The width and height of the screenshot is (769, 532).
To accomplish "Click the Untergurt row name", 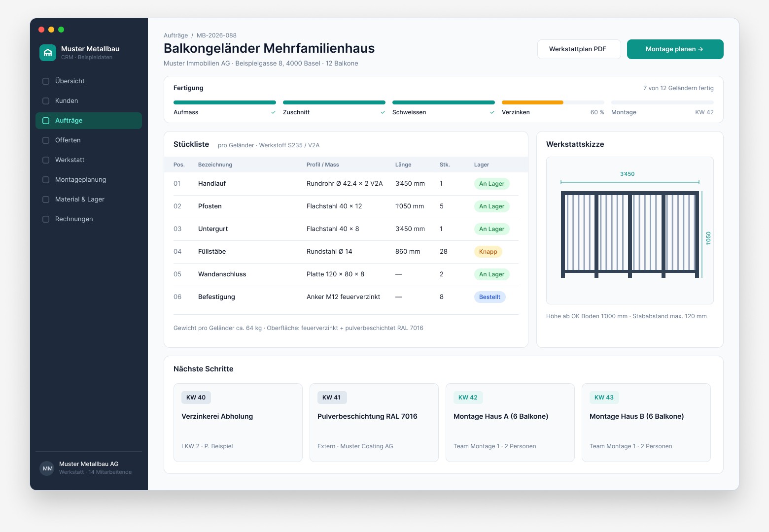I will (213, 229).
